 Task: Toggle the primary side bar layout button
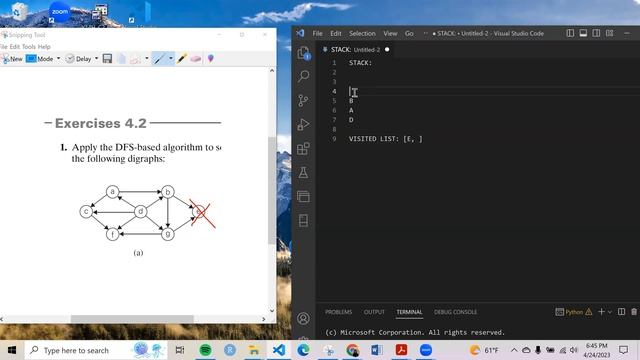(x=570, y=33)
